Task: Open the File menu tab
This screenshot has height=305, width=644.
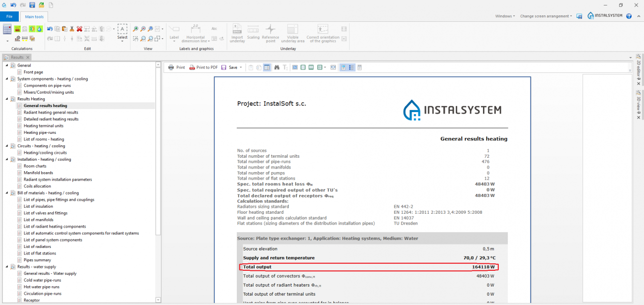Action: tap(9, 16)
